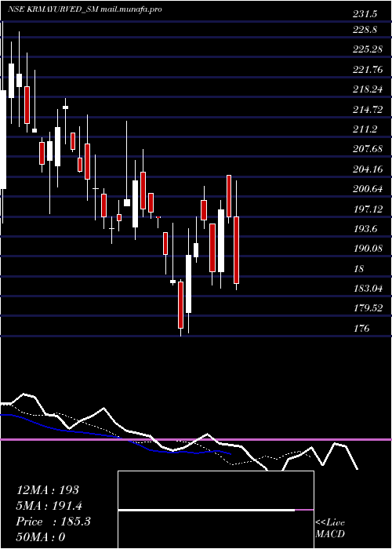Click the 5MA : 191.4 readout
Screen dimensions: 392x549
click(x=51, y=506)
